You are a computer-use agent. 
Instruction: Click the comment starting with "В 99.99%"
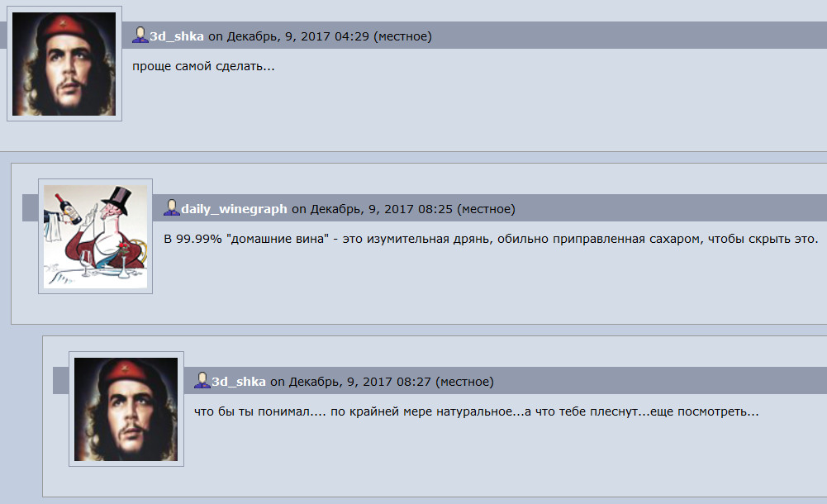pos(491,240)
